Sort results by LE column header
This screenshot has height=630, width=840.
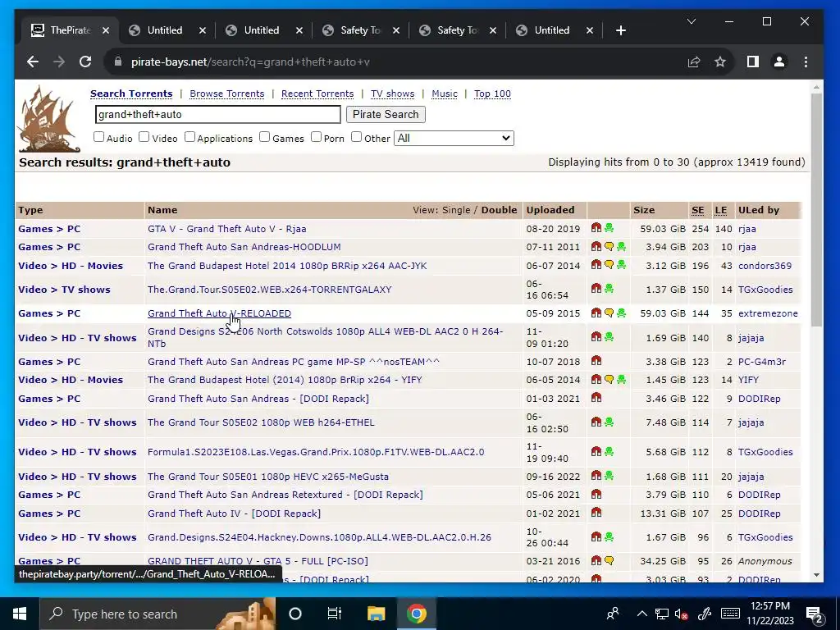tap(721, 210)
